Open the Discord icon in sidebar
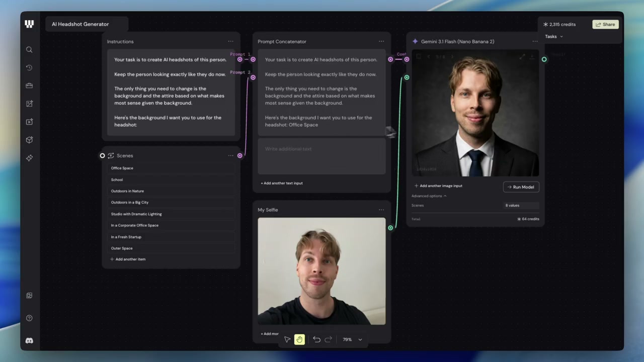The image size is (644, 362). (29, 340)
